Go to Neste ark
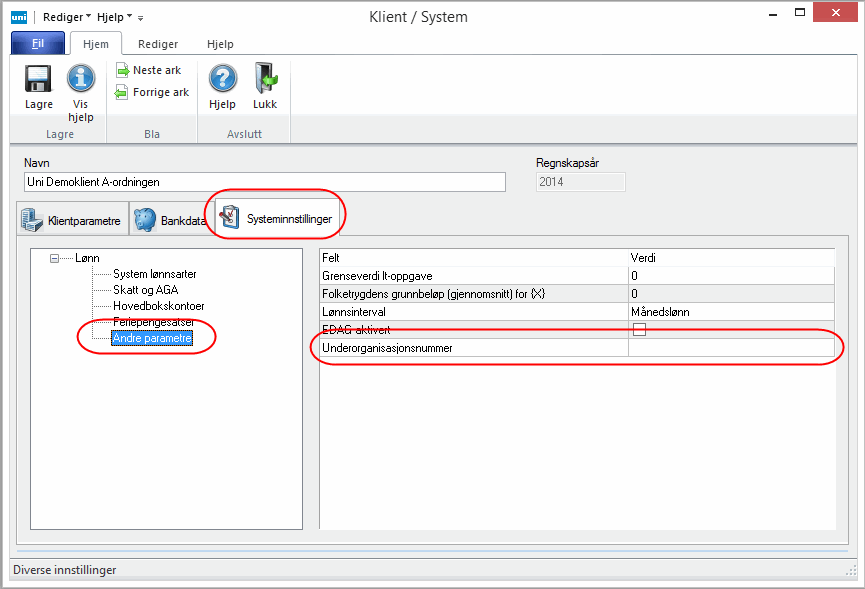 click(152, 70)
